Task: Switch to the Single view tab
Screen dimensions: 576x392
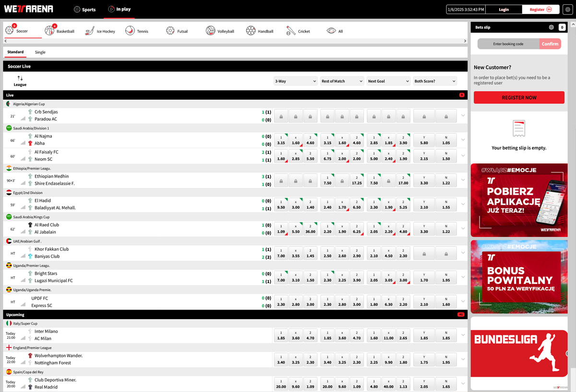Action: (x=40, y=52)
